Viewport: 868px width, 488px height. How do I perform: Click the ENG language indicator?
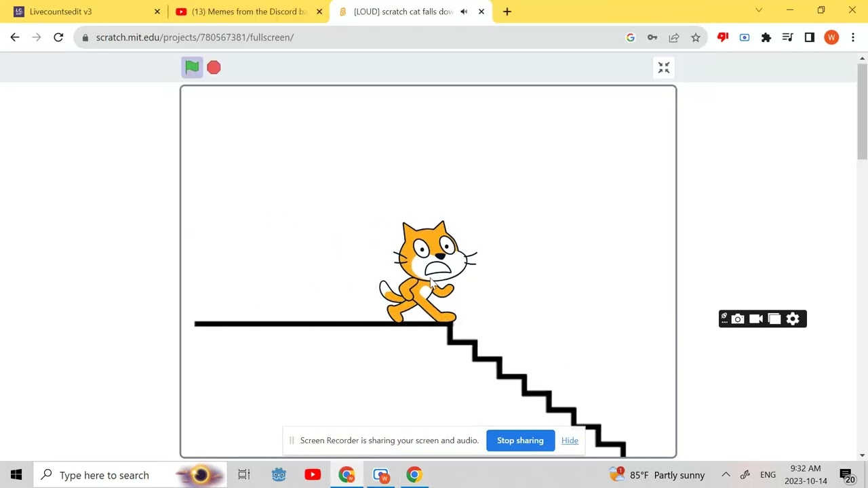[x=768, y=475]
